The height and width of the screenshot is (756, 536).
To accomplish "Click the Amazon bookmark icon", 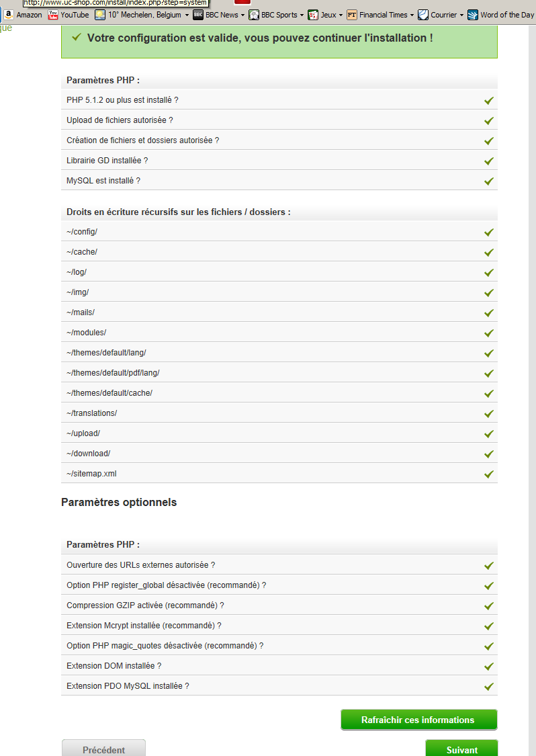I will pos(9,15).
